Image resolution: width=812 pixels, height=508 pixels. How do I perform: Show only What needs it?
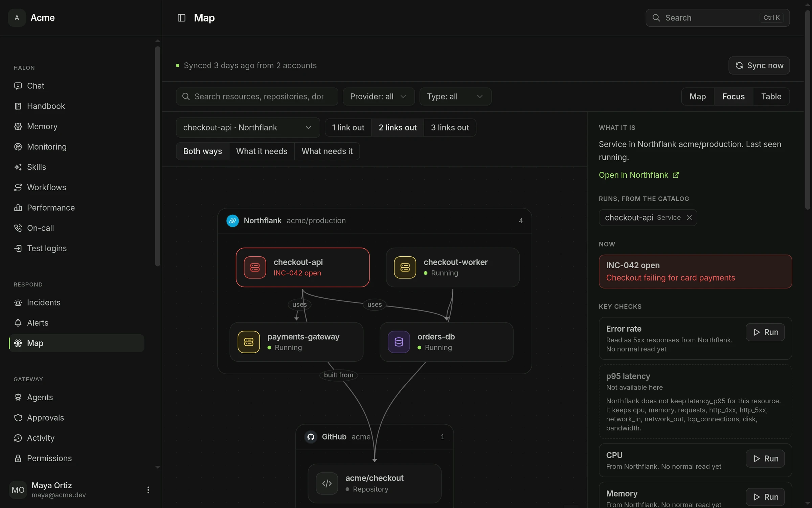coord(327,151)
